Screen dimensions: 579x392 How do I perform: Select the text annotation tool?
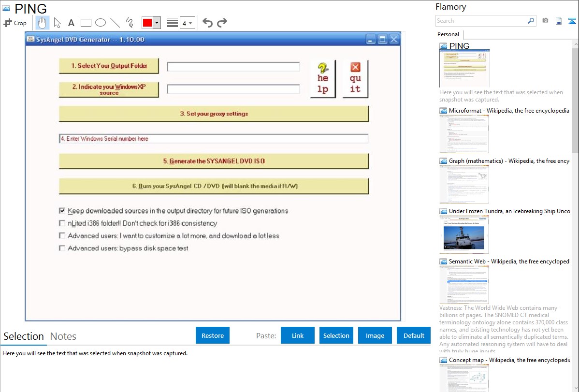pos(71,23)
